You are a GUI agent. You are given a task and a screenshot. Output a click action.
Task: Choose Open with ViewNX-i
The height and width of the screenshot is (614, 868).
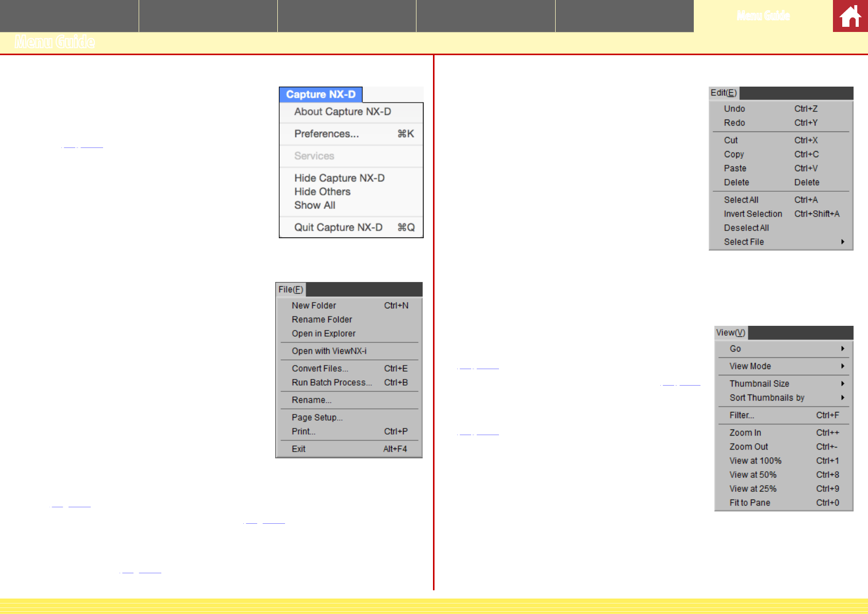[x=349, y=351]
